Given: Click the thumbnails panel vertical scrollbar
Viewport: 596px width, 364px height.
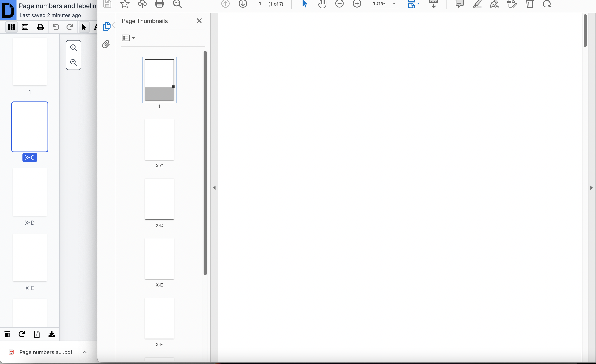Looking at the screenshot, I should pyautogui.click(x=205, y=163).
